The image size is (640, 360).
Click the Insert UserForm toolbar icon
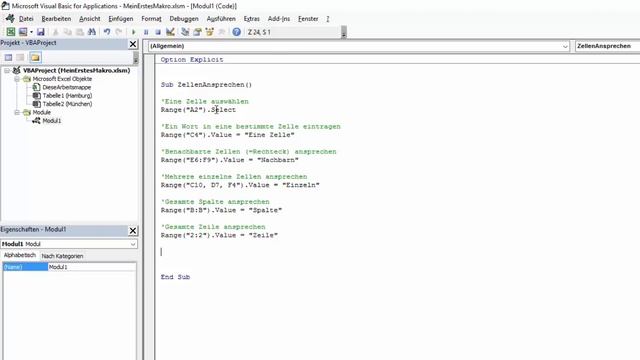click(x=23, y=32)
